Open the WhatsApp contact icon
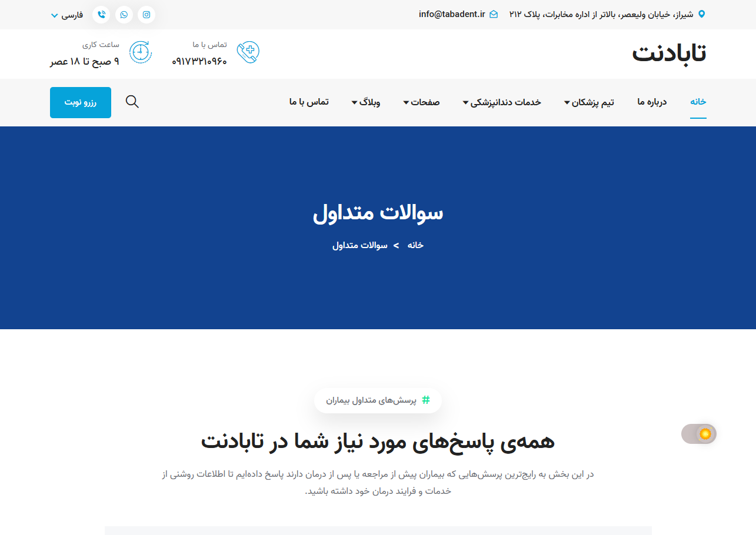This screenshot has height=535, width=756. (124, 15)
